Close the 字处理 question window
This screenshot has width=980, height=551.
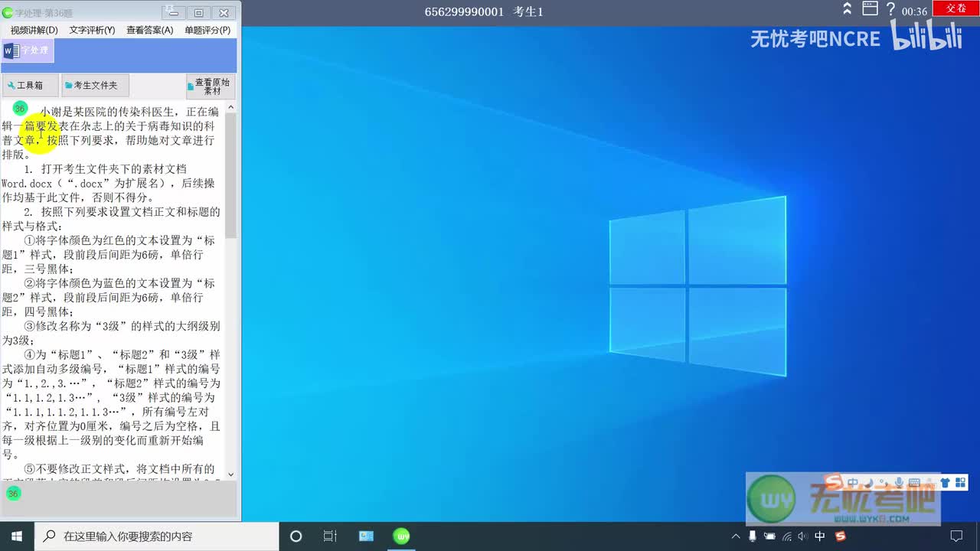coord(224,12)
